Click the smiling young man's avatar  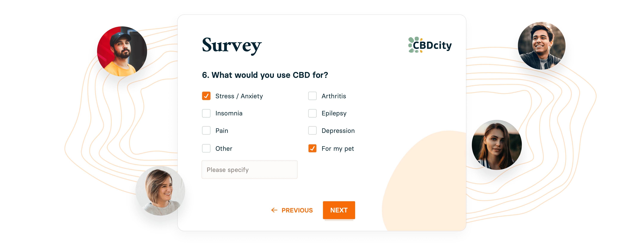pos(541,46)
